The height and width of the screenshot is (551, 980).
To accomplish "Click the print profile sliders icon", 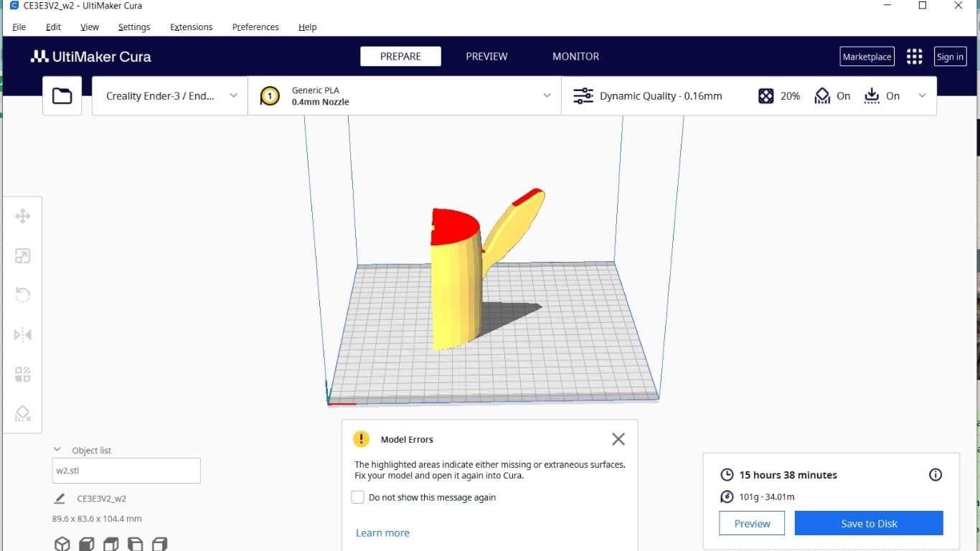I will 583,96.
